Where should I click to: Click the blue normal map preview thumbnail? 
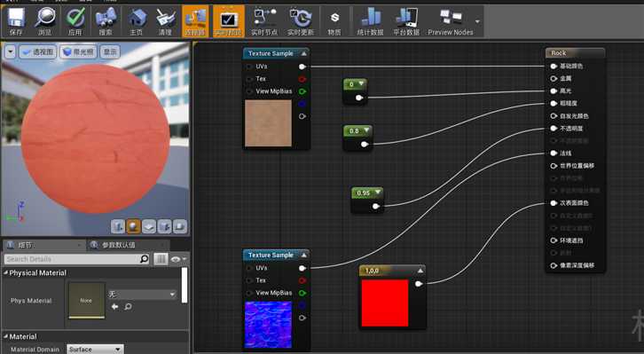(268, 325)
